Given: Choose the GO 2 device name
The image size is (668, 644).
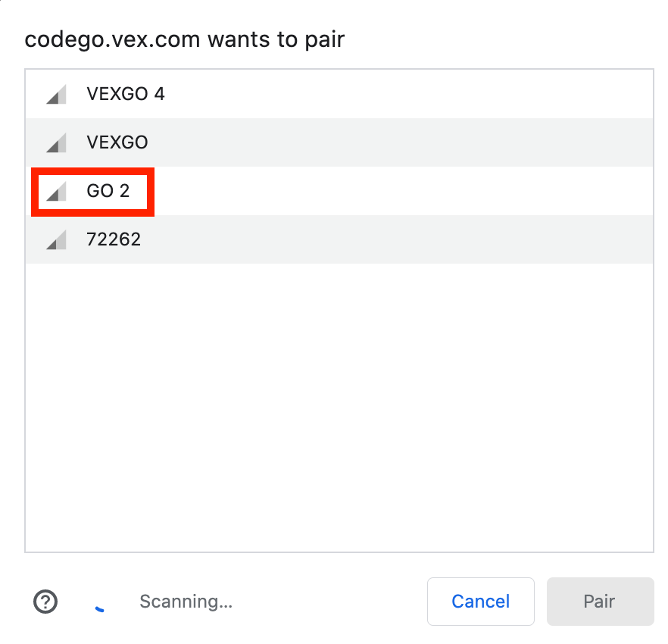Looking at the screenshot, I should click(x=108, y=191).
